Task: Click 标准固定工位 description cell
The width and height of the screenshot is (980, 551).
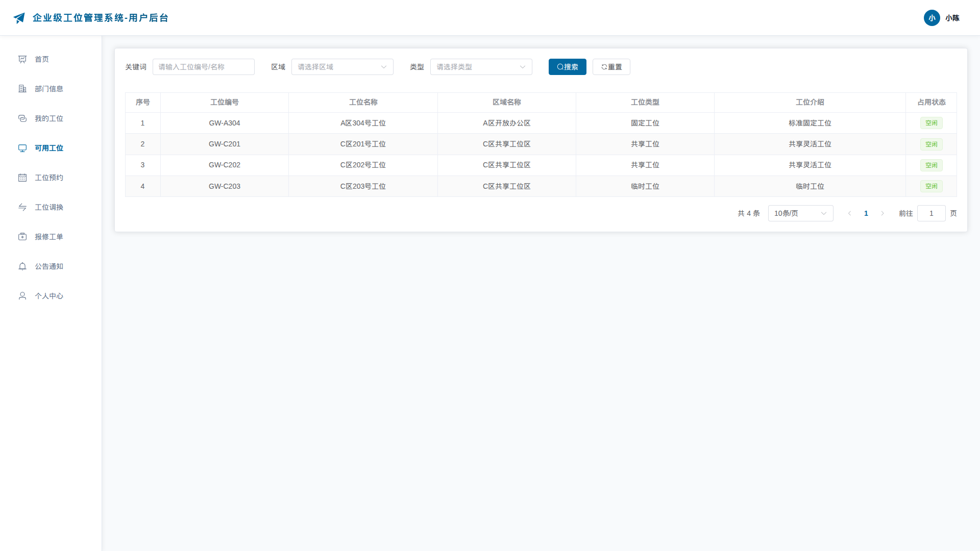Action: (x=810, y=123)
